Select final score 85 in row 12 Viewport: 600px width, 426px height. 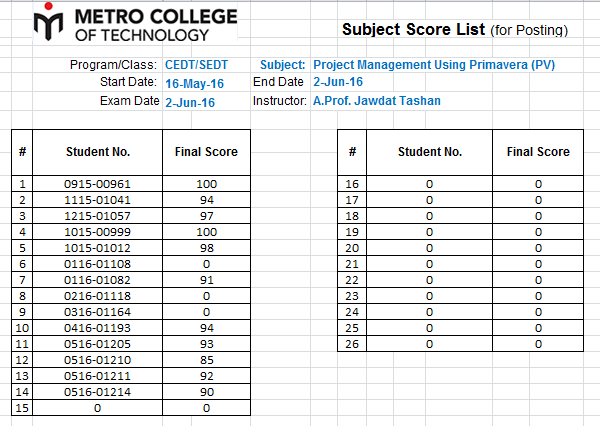206,360
